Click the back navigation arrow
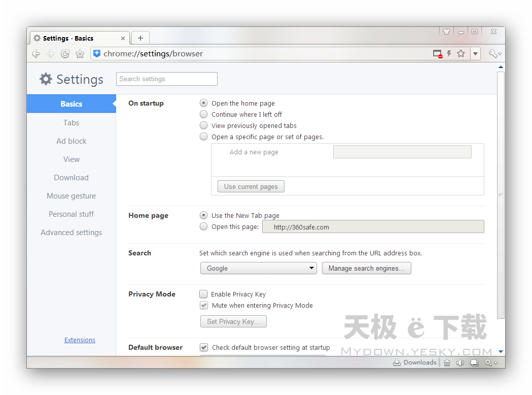 36,54
